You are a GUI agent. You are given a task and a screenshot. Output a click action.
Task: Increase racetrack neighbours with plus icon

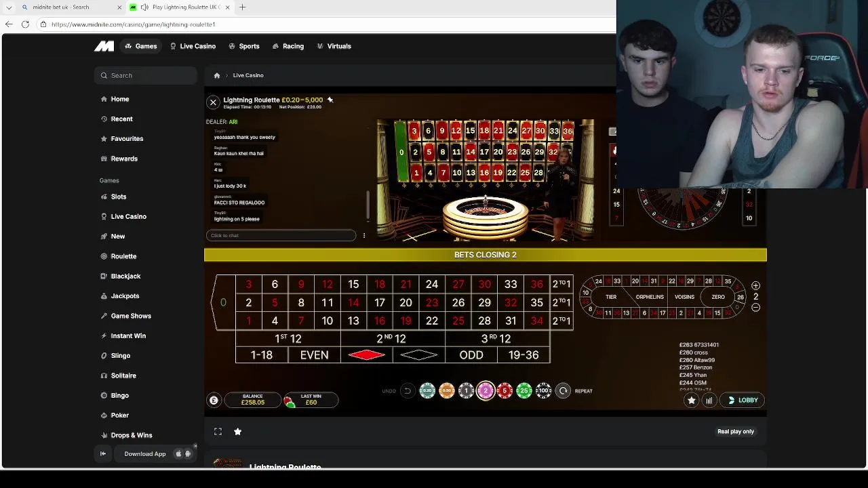point(755,286)
